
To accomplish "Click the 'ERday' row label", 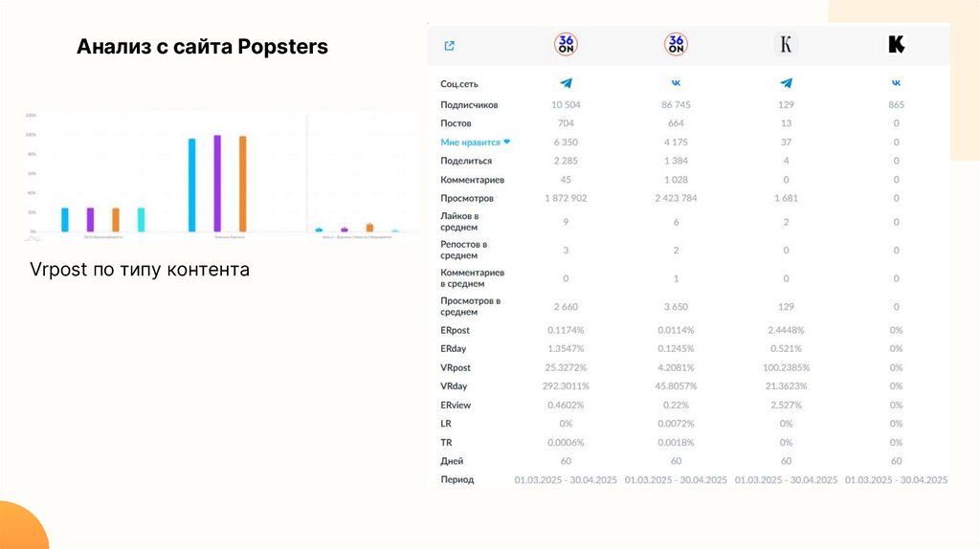I will [x=453, y=349].
